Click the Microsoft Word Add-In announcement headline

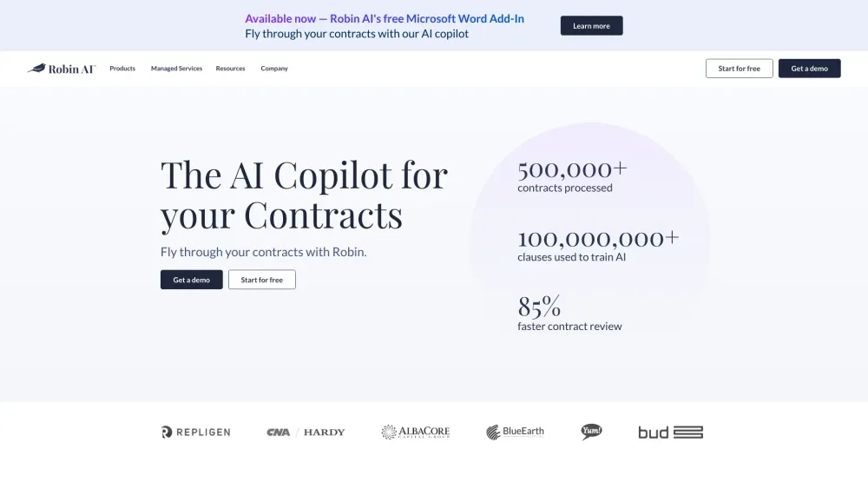(x=385, y=19)
